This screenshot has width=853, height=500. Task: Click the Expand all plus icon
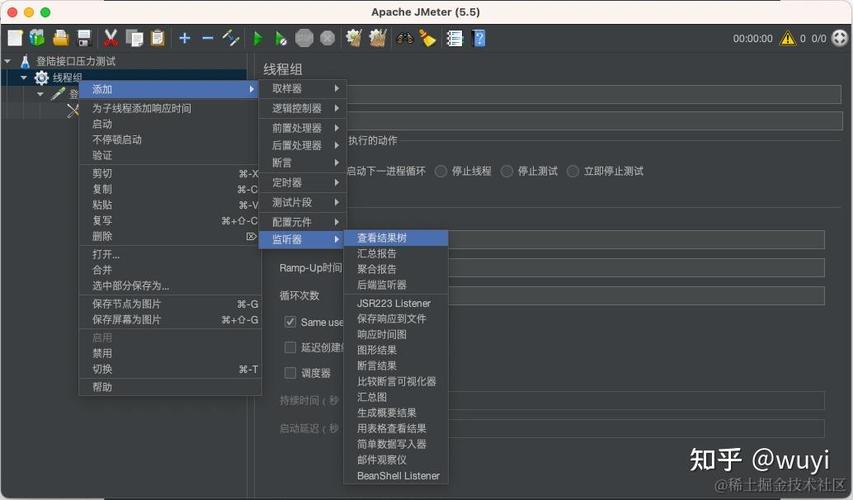tap(185, 38)
